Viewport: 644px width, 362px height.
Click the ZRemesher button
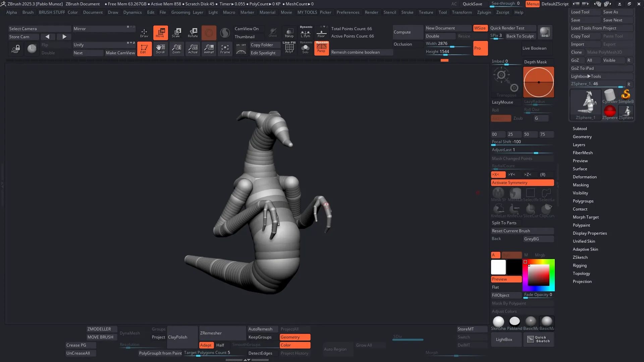coord(222,333)
